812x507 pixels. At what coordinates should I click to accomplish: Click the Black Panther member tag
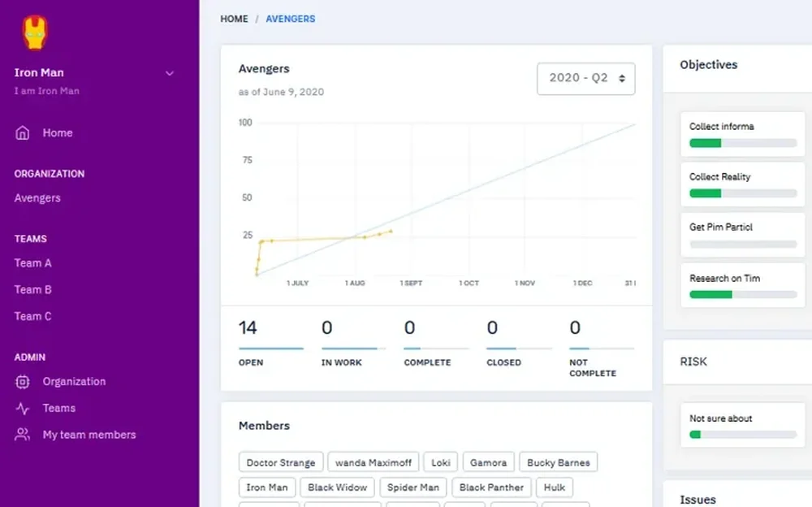click(491, 487)
